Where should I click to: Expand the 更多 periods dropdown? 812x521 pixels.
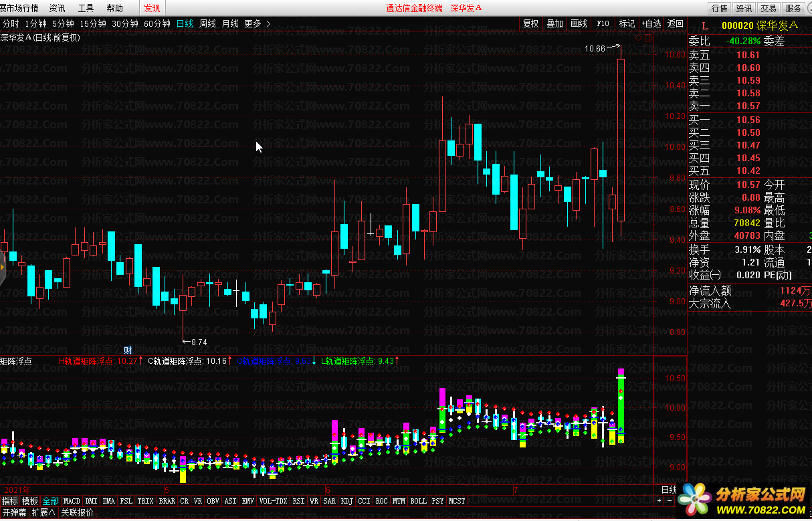258,24
